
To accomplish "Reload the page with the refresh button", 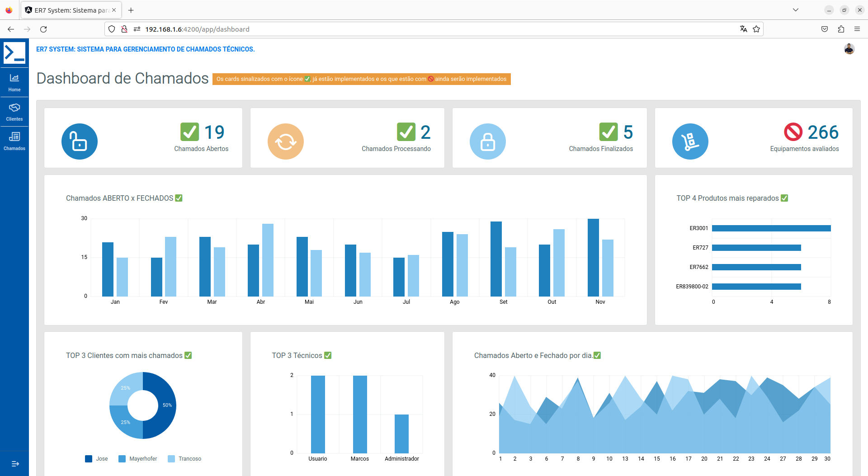I will [43, 29].
